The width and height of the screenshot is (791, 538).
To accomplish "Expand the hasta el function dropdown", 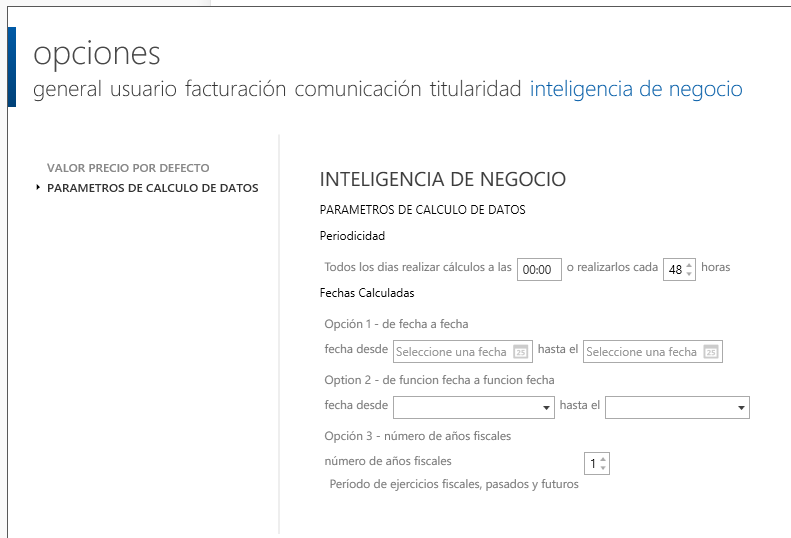I will (x=741, y=408).
